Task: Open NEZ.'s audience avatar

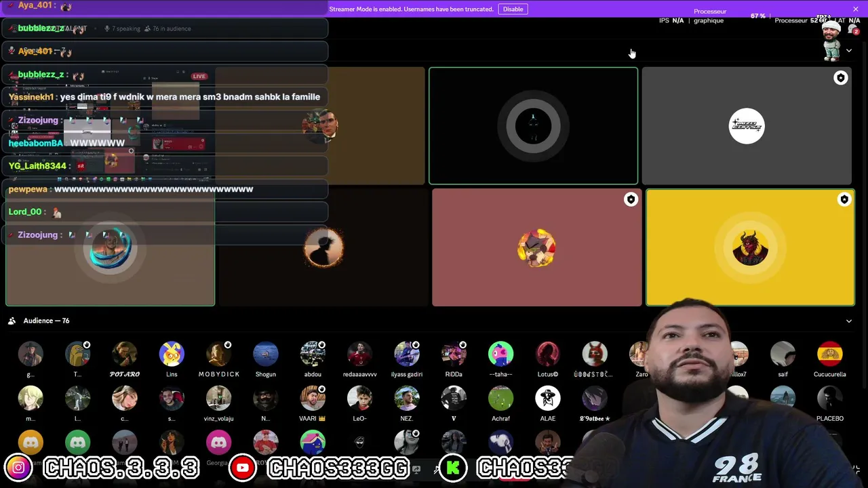Action: 407,399
